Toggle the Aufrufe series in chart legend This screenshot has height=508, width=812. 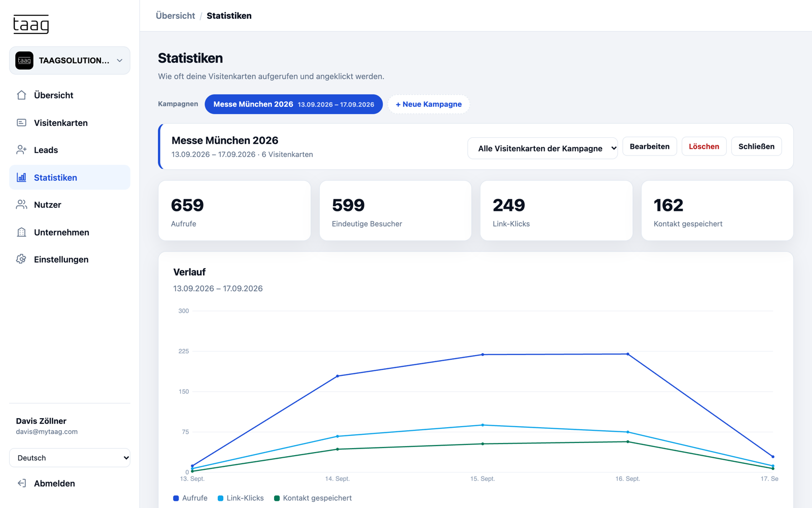click(x=190, y=498)
